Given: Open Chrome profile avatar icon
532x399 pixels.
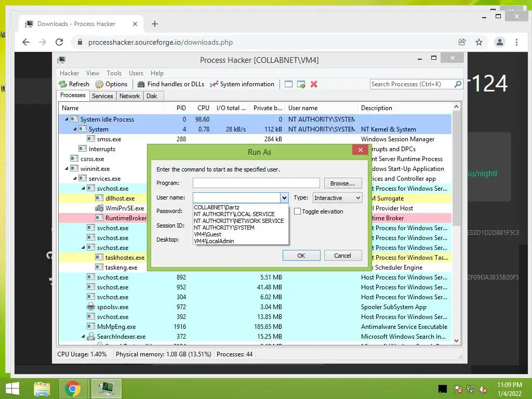Looking at the screenshot, I should click(499, 42).
